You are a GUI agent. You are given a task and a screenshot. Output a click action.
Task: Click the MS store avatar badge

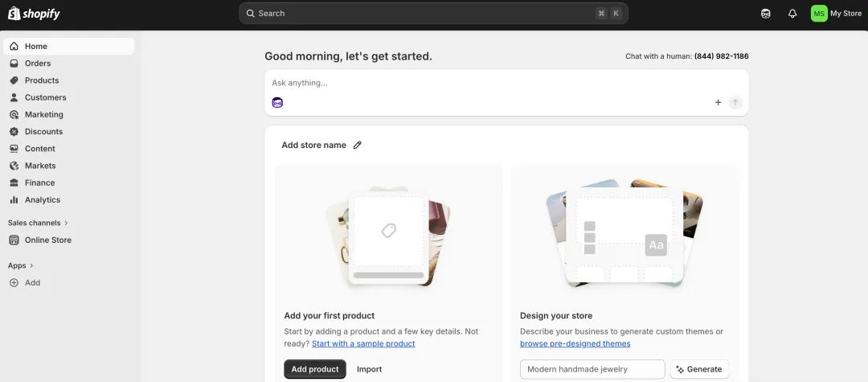[818, 14]
